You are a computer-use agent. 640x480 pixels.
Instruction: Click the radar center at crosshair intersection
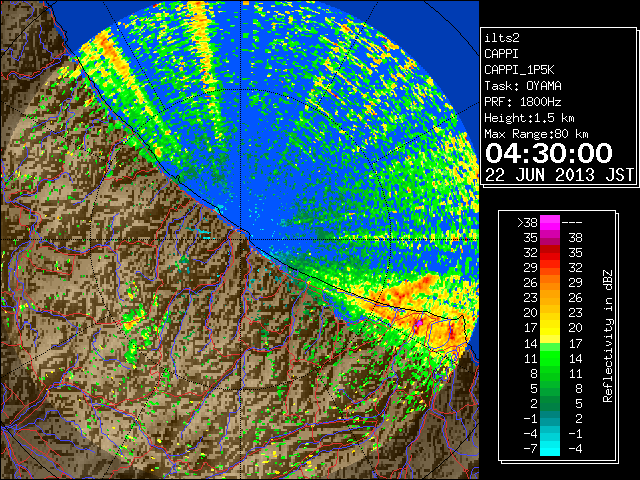(241, 239)
